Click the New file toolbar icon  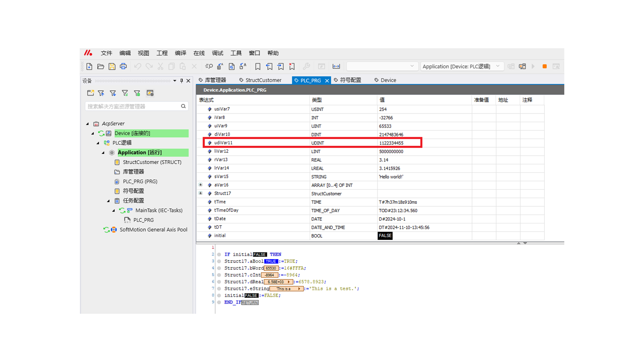(89, 66)
